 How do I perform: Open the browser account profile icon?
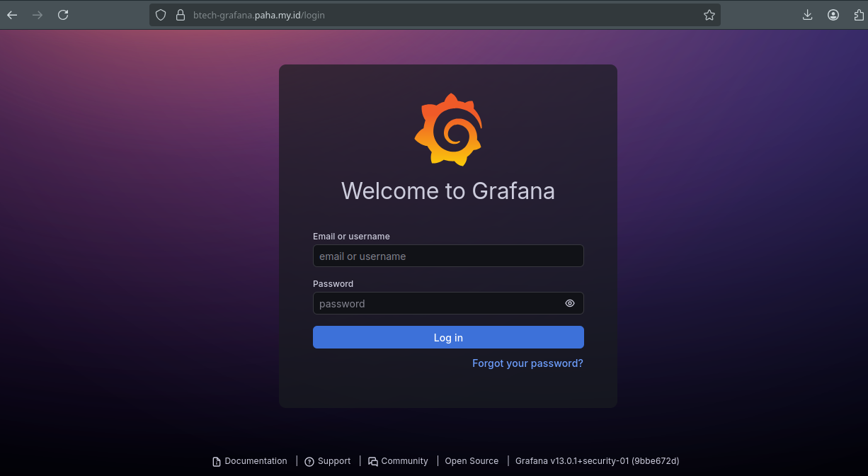point(833,15)
